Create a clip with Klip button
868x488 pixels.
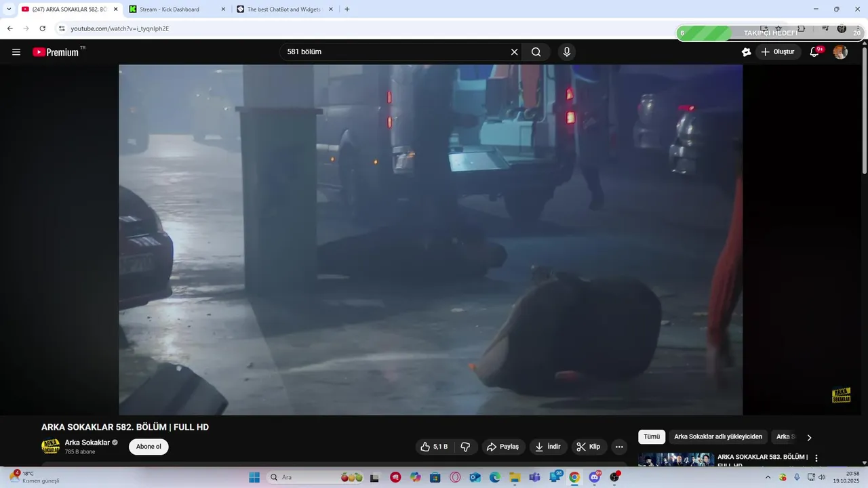point(589,447)
